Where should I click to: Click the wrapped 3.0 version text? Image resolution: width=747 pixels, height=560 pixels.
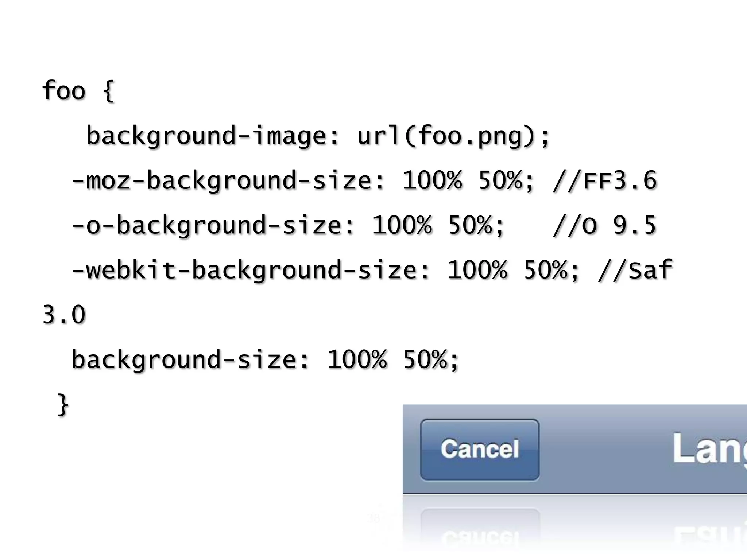64,315
